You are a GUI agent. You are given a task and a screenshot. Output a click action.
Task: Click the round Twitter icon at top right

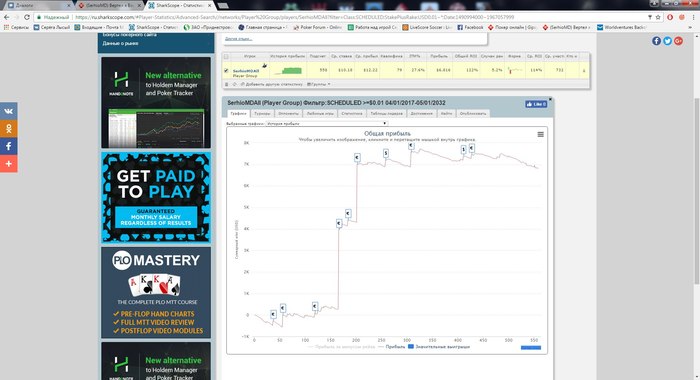pyautogui.click(x=667, y=41)
